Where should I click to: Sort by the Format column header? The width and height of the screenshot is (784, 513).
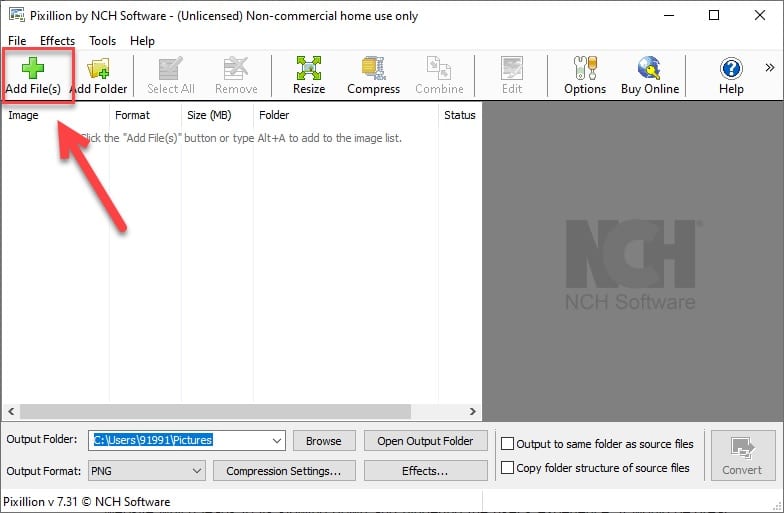pyautogui.click(x=145, y=115)
